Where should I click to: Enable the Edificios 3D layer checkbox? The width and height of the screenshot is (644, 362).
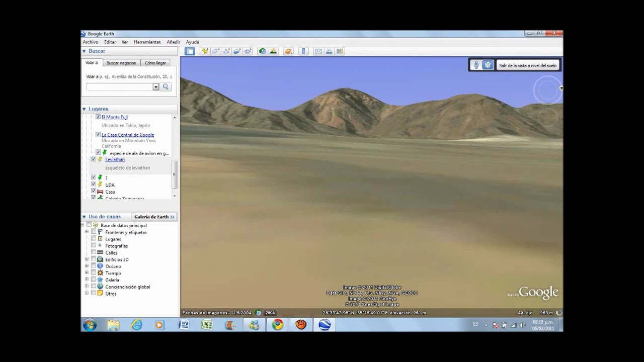[x=94, y=259]
